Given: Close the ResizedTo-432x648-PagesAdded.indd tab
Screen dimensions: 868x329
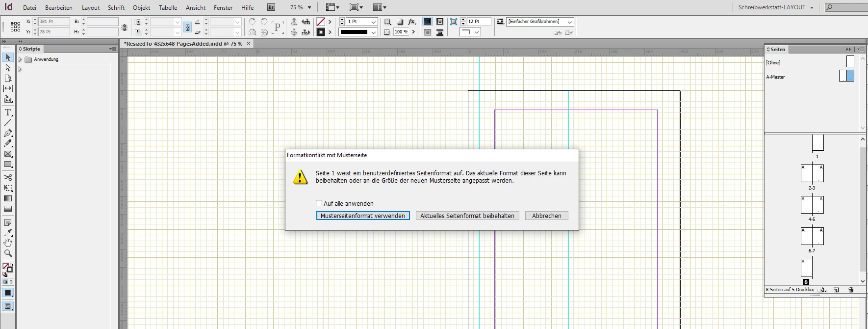Looking at the screenshot, I should tap(249, 43).
